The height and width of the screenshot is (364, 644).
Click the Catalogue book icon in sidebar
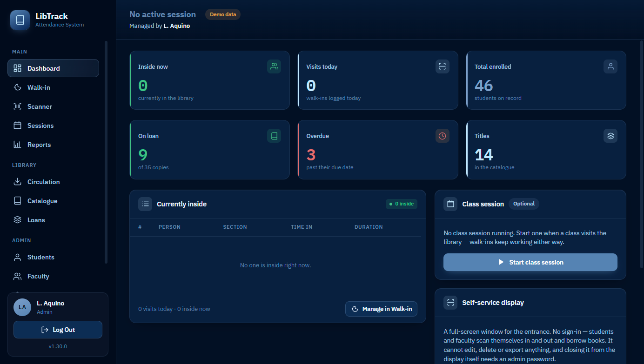[18, 201]
